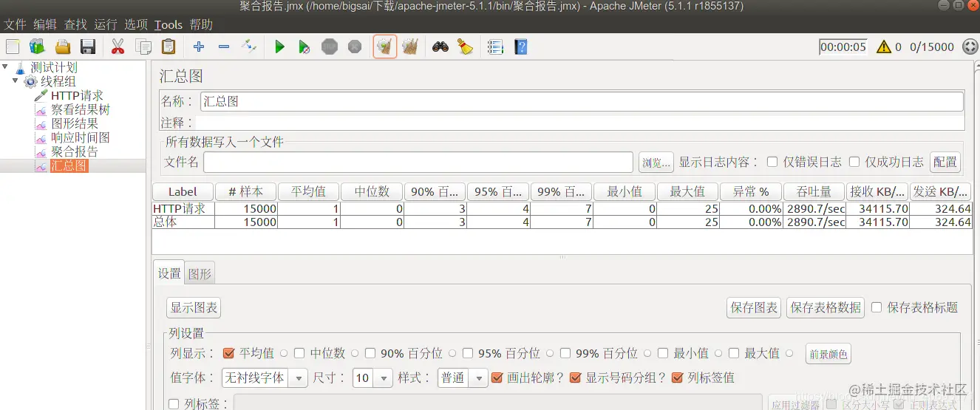This screenshot has height=410, width=980.
Task: Open the 查找 menu
Action: (75, 24)
